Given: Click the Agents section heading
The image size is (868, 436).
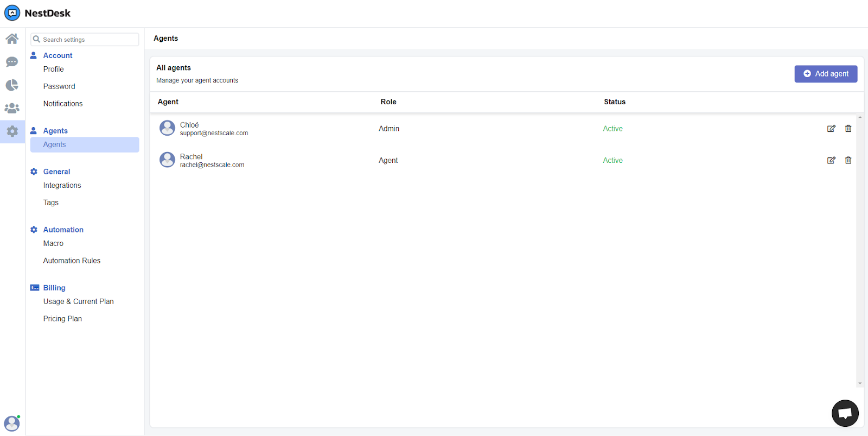Looking at the screenshot, I should pos(55,131).
